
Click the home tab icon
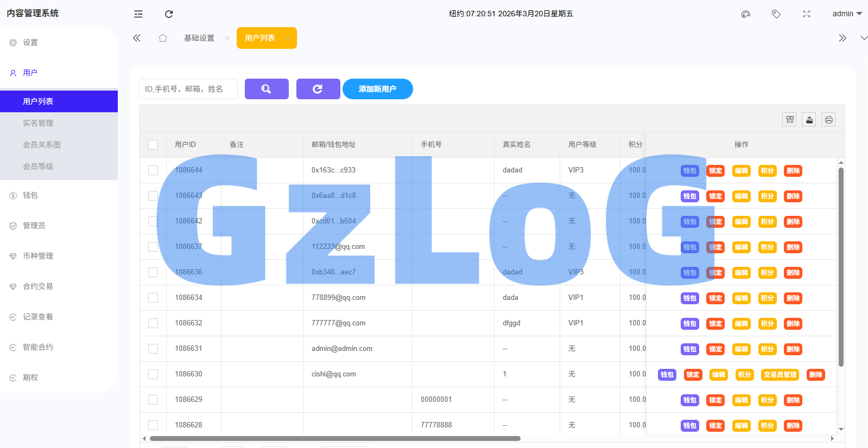(x=163, y=38)
